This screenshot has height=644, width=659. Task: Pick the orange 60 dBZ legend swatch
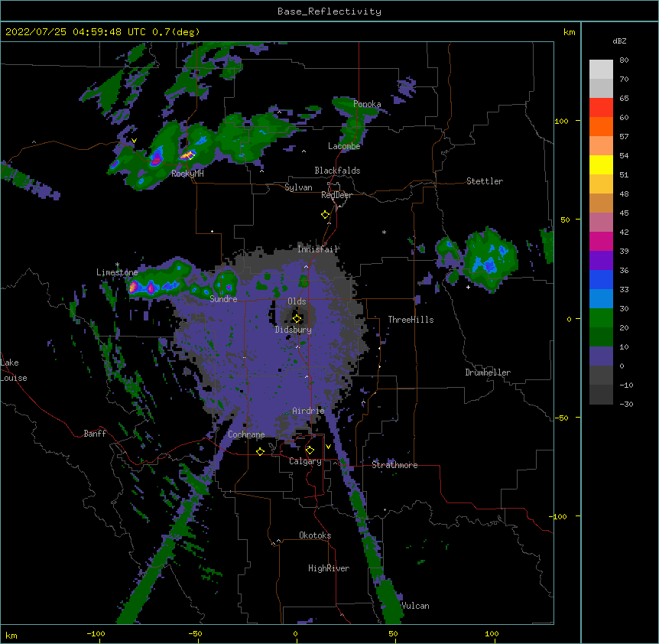coord(601,126)
